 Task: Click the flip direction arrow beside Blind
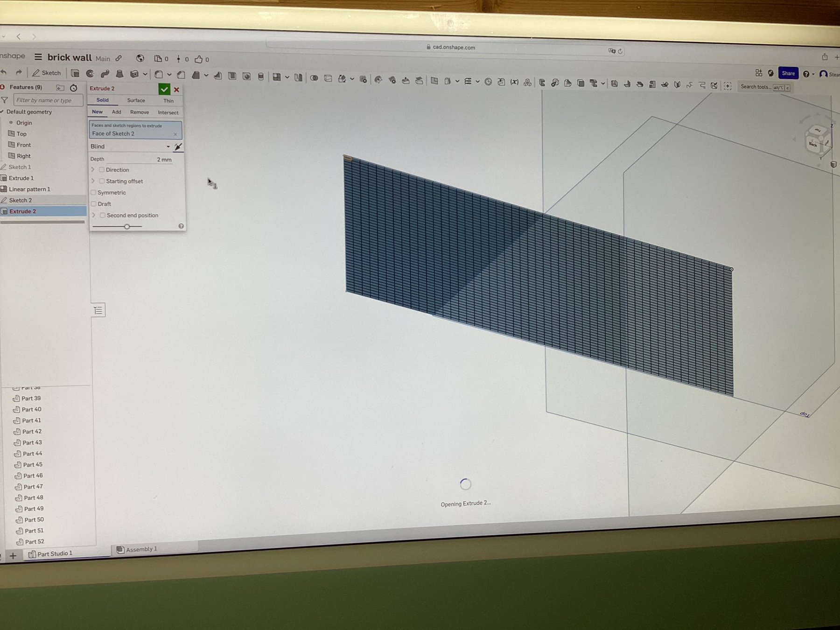(x=178, y=147)
